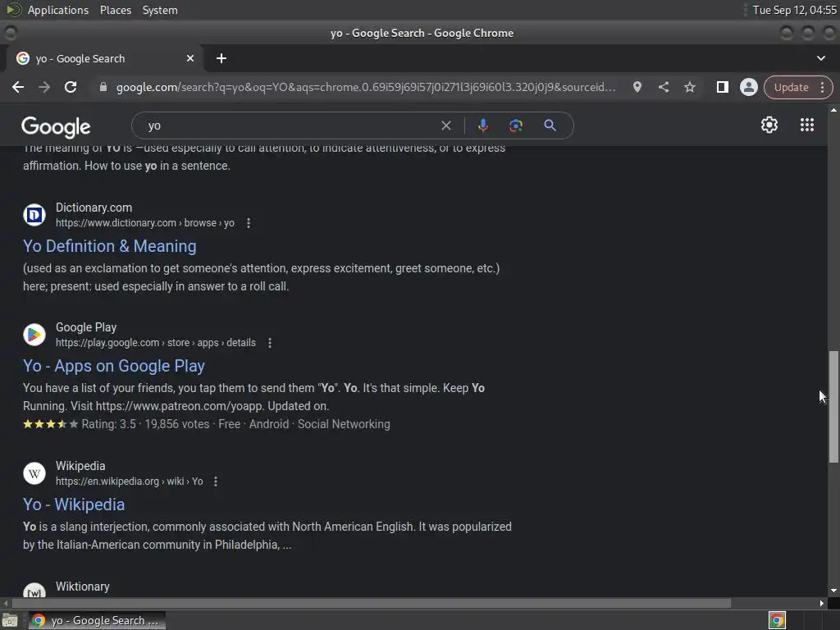Image resolution: width=840 pixels, height=630 pixels.
Task: Click the play.google.com breadcrumb URL
Action: click(x=156, y=342)
